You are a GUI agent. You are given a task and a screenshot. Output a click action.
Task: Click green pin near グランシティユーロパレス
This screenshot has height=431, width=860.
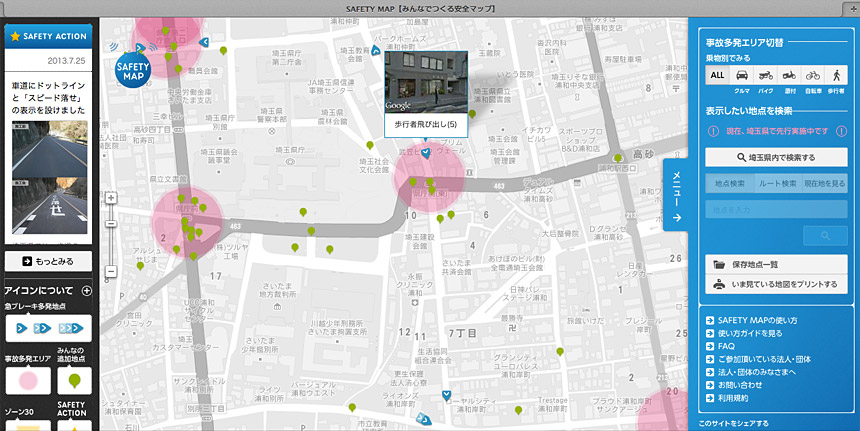559,351
